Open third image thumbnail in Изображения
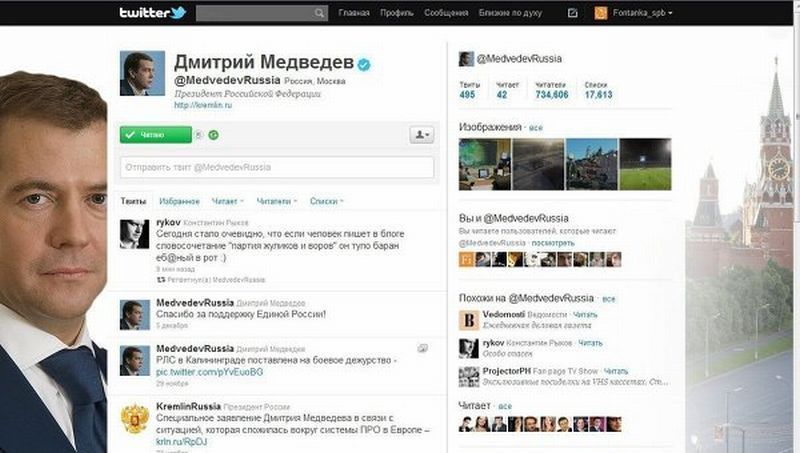Image resolution: width=800 pixels, height=453 pixels. (592, 164)
